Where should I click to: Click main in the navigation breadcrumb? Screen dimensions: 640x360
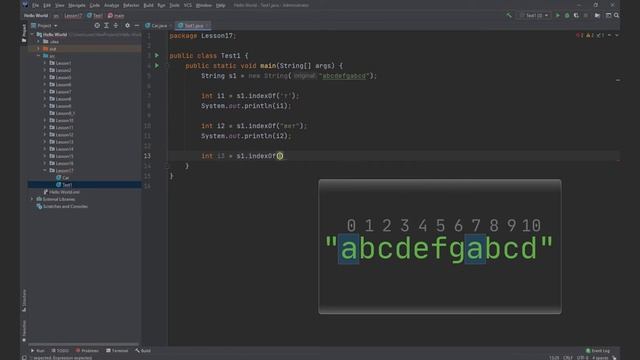(116, 16)
